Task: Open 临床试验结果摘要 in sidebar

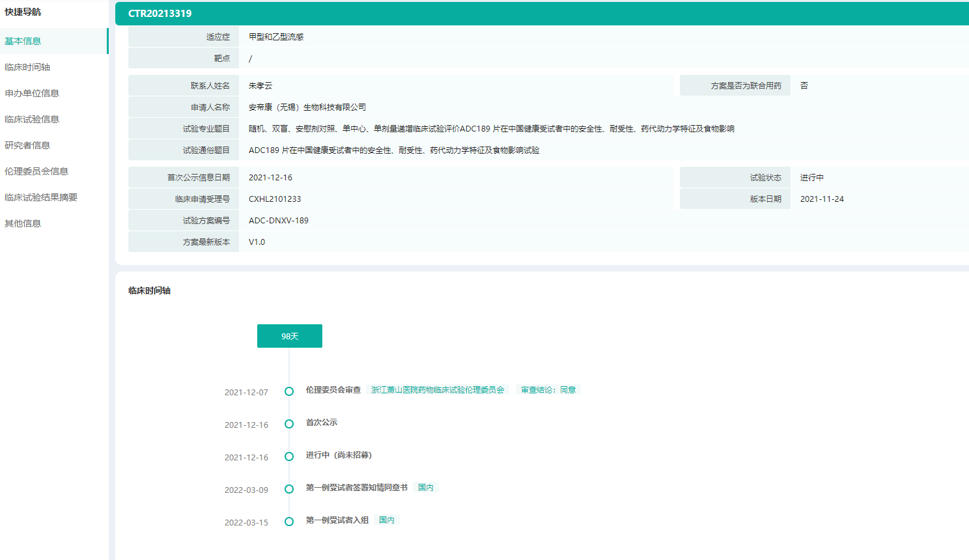Action: 41,197
